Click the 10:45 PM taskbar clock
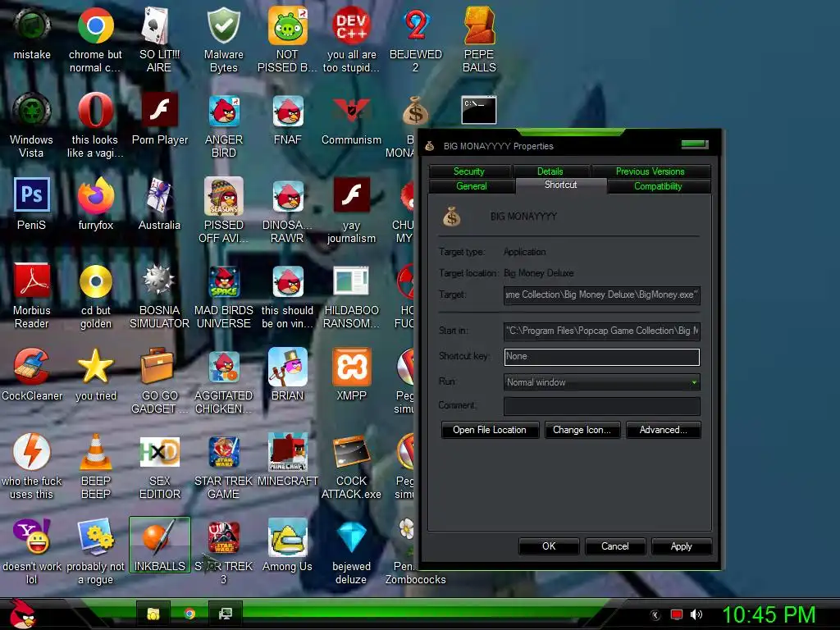 (x=769, y=614)
